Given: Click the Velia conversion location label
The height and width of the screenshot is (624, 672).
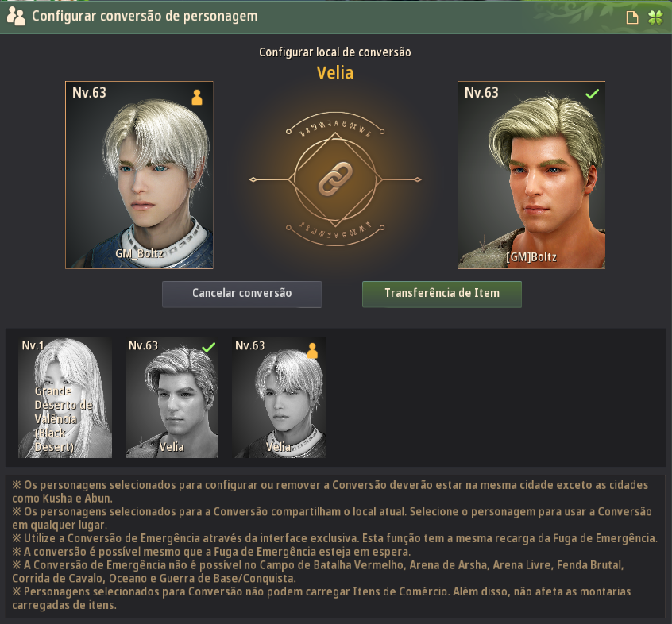Looking at the screenshot, I should tap(335, 73).
